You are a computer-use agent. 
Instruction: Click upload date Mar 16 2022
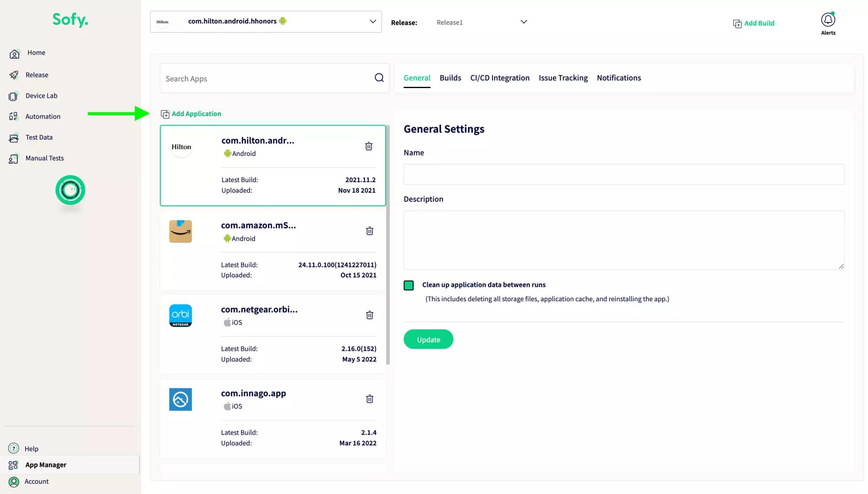pos(358,443)
